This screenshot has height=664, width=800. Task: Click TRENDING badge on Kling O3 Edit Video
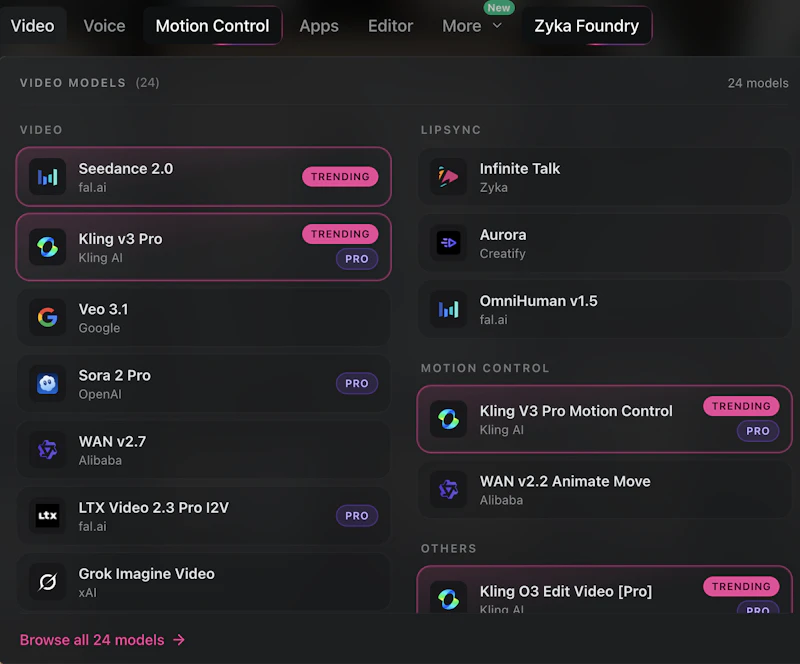coord(741,586)
